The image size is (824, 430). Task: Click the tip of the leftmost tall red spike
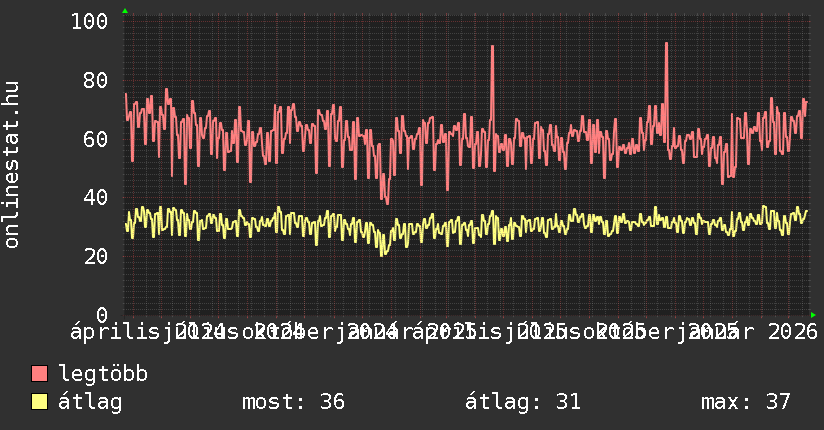492,46
